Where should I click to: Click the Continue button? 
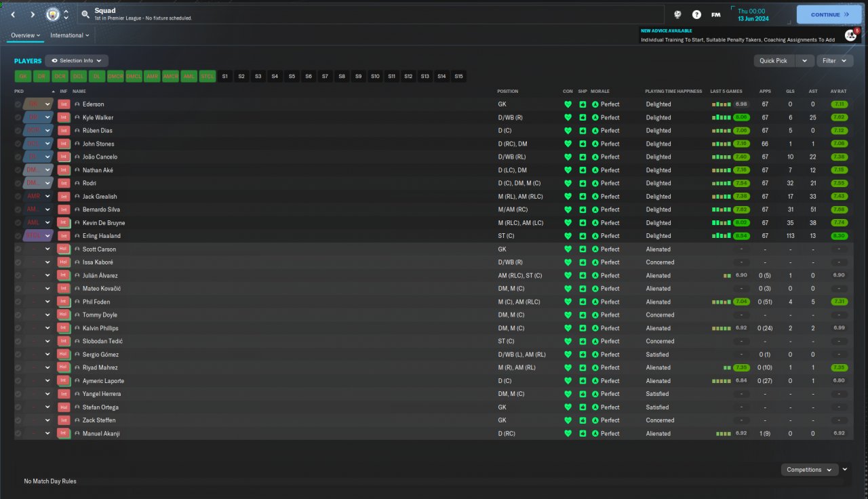(830, 14)
